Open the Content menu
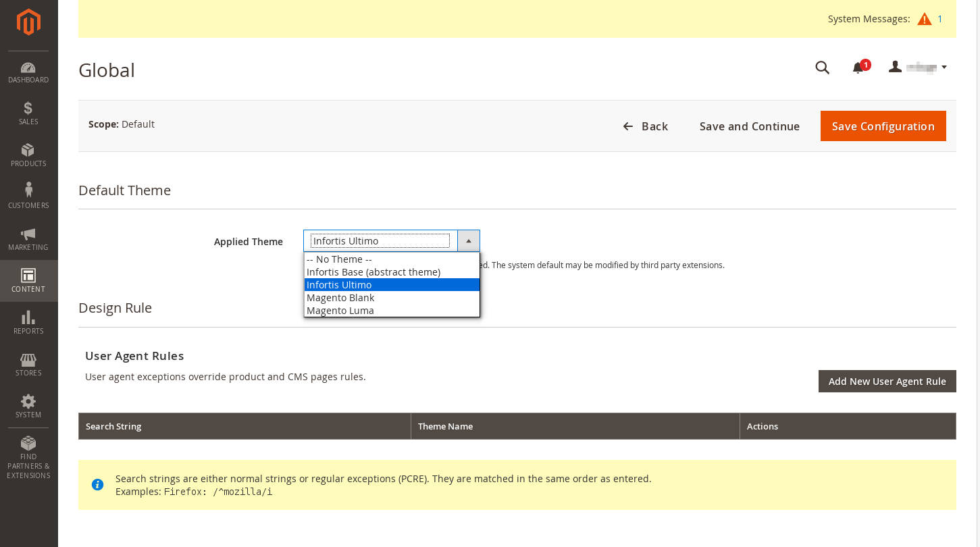 (28, 281)
